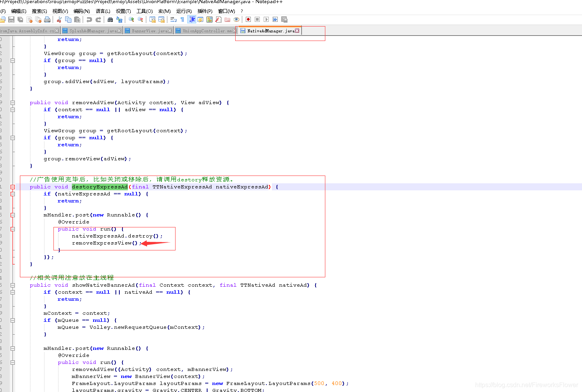Open the Replace dialog icon

[119, 20]
